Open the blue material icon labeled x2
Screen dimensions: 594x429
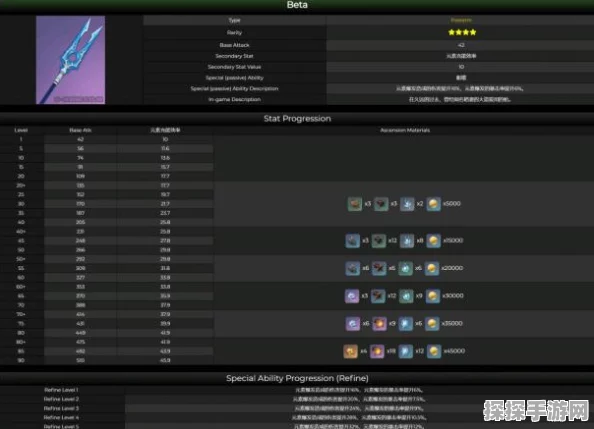(407, 204)
